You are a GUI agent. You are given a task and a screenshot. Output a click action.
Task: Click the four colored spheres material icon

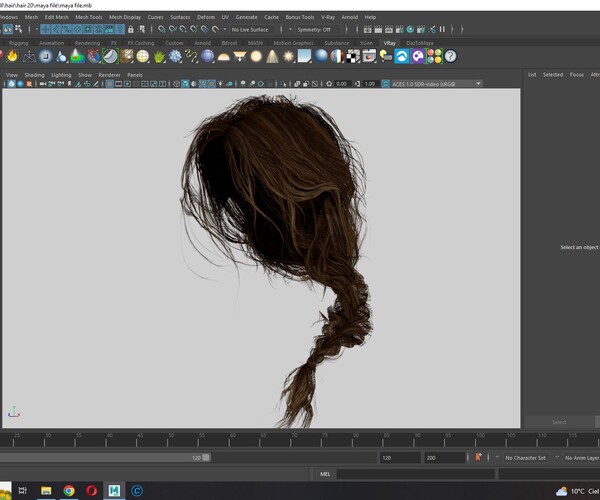click(x=435, y=56)
